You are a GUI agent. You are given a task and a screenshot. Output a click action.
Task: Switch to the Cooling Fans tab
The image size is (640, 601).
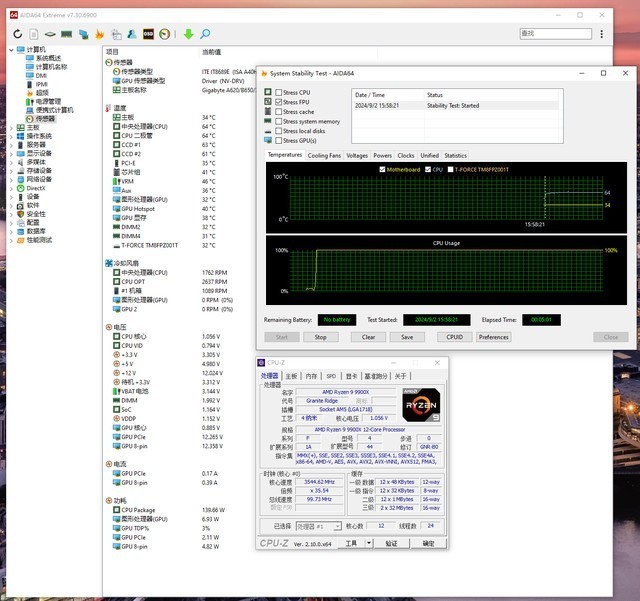tap(324, 156)
